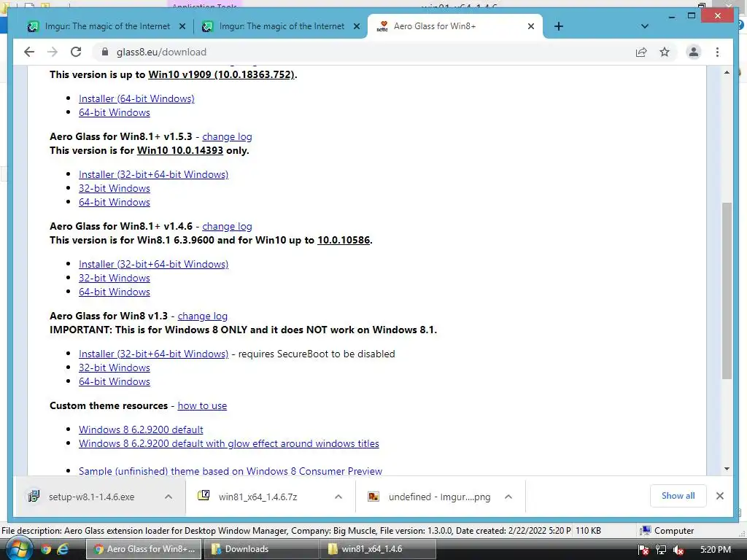The image size is (747, 560).
Task: Open v1.5.3 change log link
Action: tap(227, 136)
